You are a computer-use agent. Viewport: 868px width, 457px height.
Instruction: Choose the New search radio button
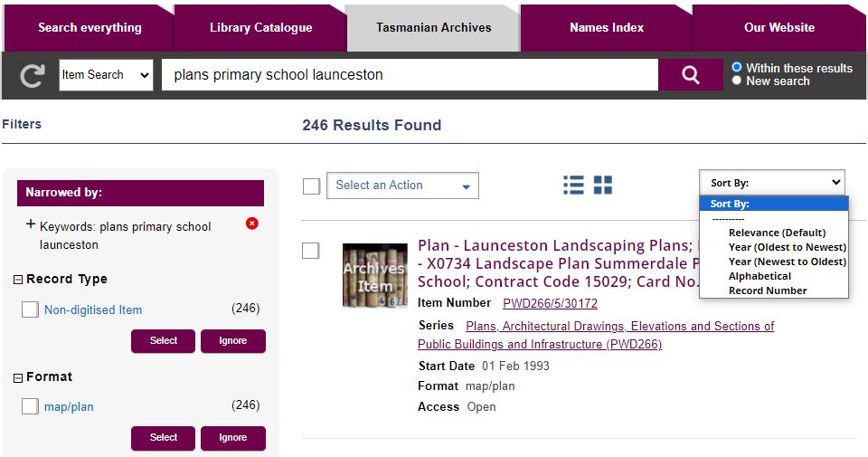point(737,81)
